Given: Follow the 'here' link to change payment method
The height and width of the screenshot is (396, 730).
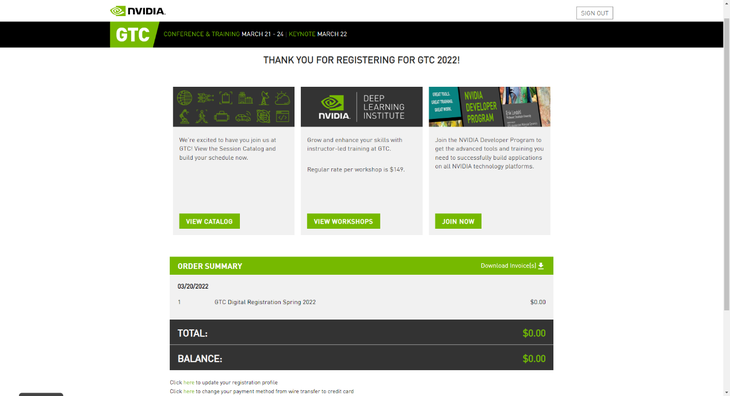Looking at the screenshot, I should (189, 391).
